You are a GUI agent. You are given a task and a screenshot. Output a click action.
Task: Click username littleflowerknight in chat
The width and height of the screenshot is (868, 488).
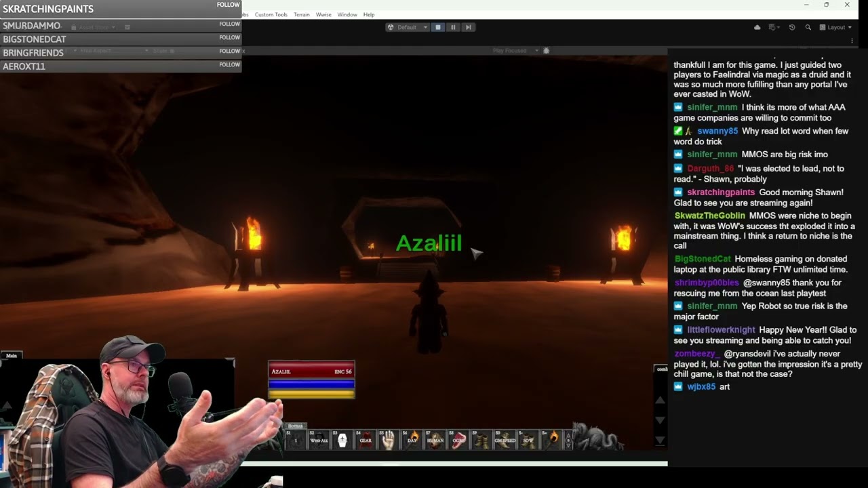(x=721, y=330)
